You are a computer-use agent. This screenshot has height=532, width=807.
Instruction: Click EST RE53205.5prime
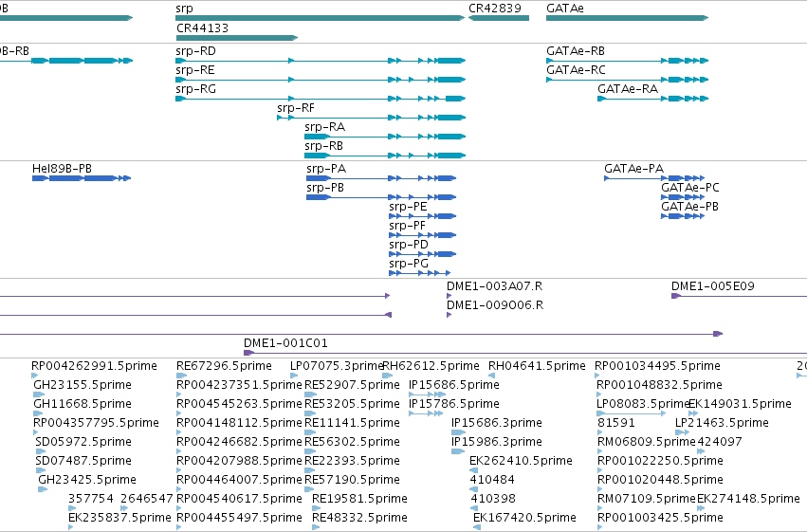coord(310,414)
